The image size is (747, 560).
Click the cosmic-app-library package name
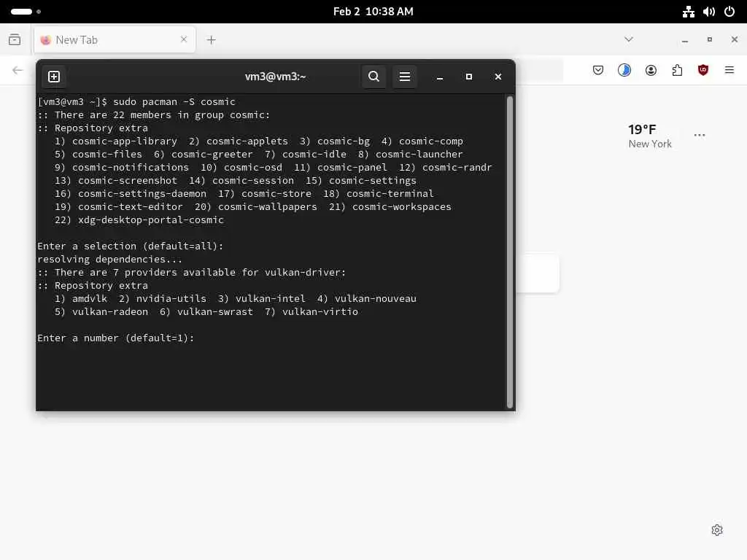124,141
